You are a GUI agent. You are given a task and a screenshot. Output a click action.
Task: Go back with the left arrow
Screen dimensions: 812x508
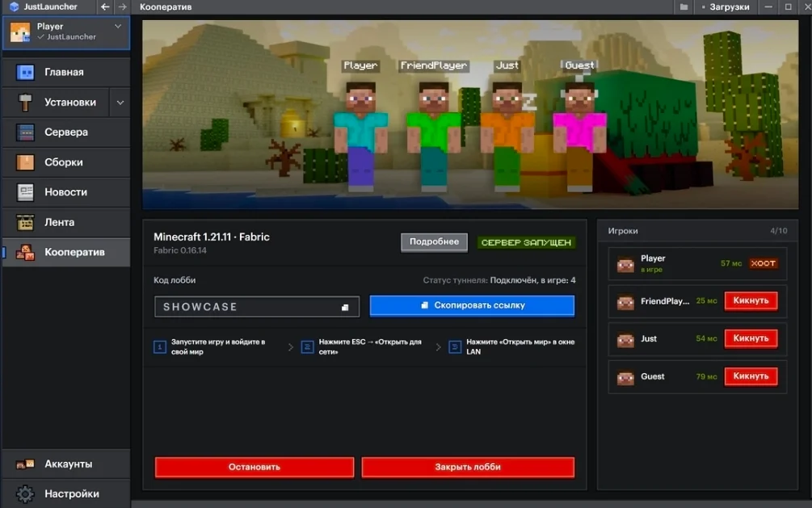click(x=105, y=6)
